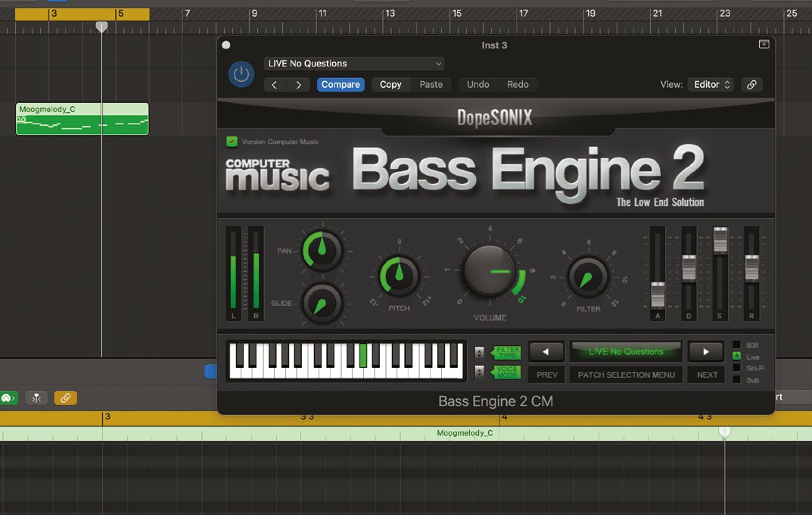
Task: Open the LIVE No Questions preset dropdown
Action: point(354,63)
